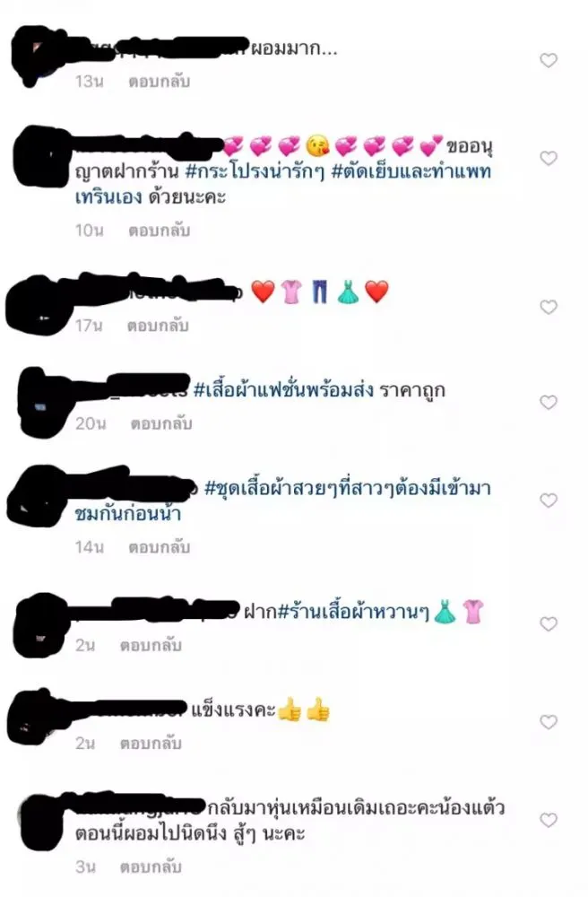Reply (ตอบกลับ) to the 14น comment
The image size is (588, 897).
[159, 547]
